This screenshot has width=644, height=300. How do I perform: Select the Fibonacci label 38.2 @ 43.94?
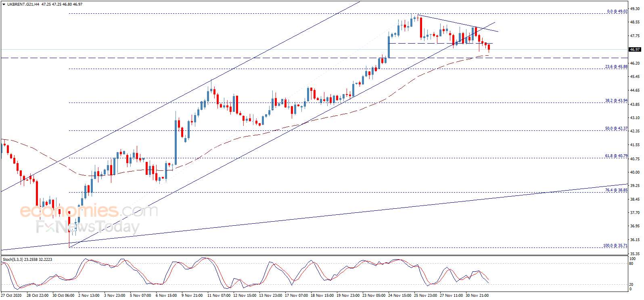pyautogui.click(x=616, y=101)
